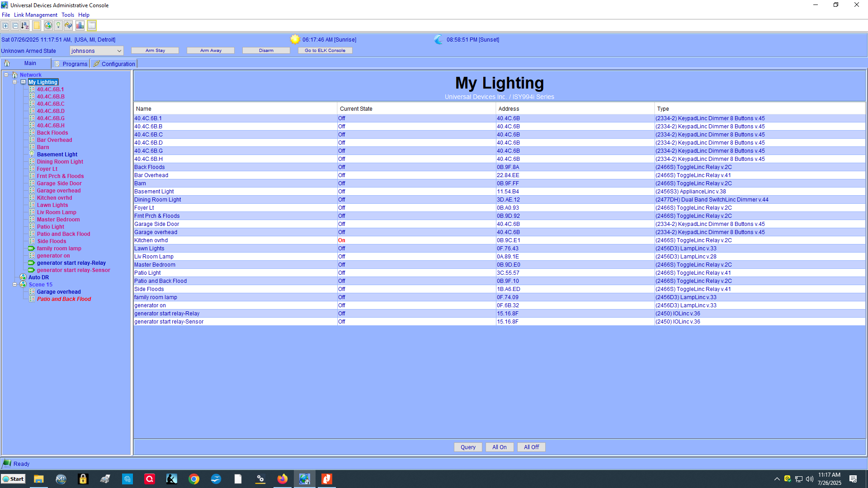
Task: Click the Collapse All toolbar icon
Action: point(15,26)
